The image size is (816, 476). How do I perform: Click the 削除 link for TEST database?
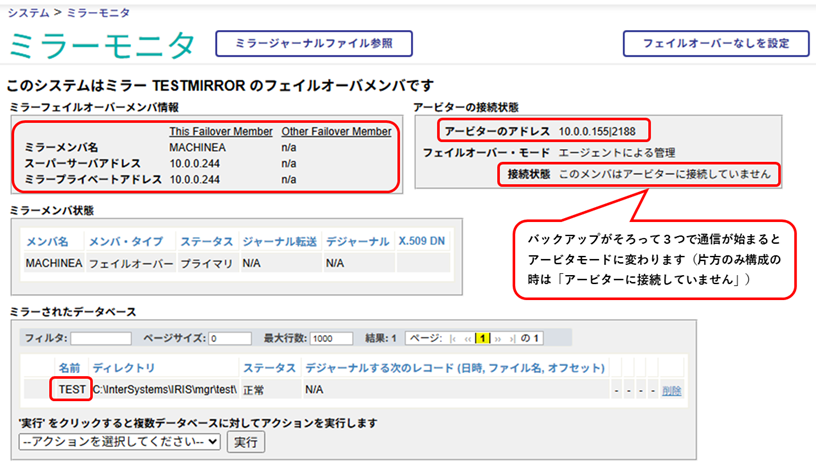coord(673,389)
